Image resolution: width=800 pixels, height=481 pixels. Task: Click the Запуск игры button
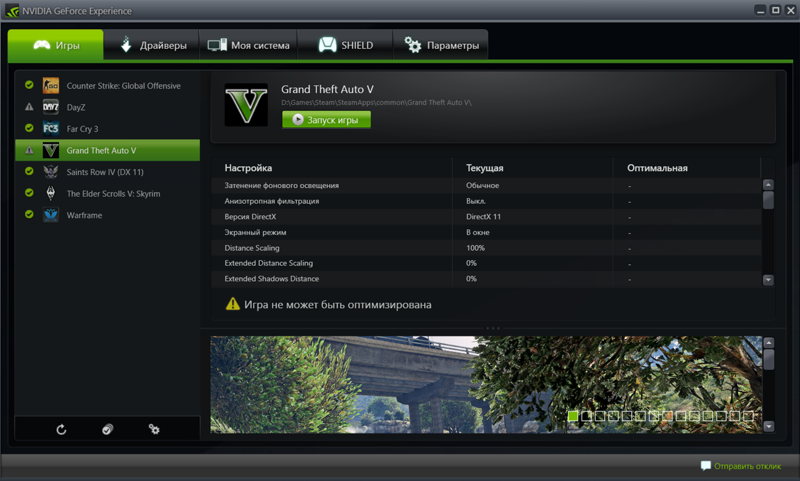[327, 120]
